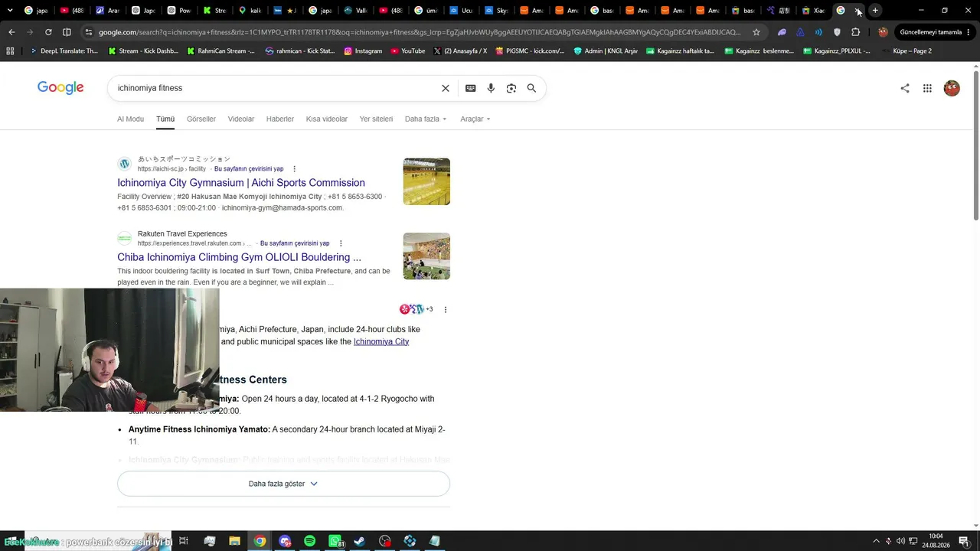The width and height of the screenshot is (980, 551).
Task: Open the climbing gym result thumbnail image
Action: coord(426,256)
